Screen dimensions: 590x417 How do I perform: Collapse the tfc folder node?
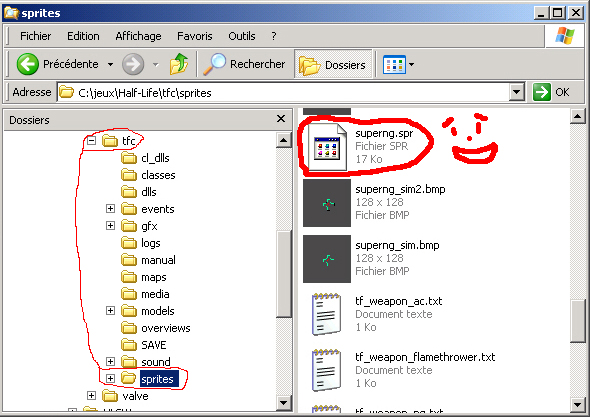click(91, 141)
